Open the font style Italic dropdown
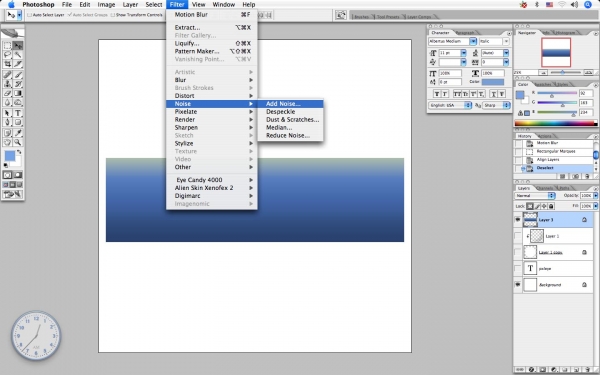This screenshot has width=600, height=375. pos(506,41)
